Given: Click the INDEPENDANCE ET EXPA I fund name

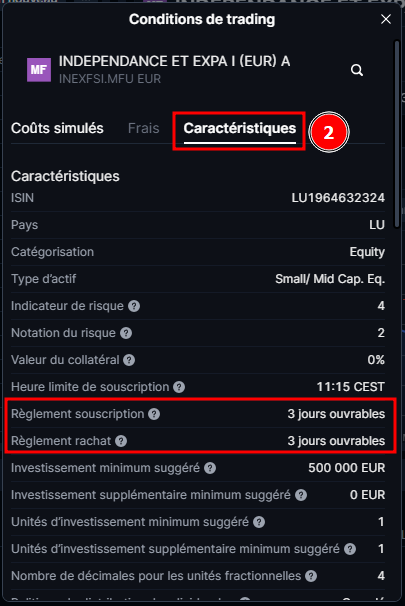Looking at the screenshot, I should point(174,61).
